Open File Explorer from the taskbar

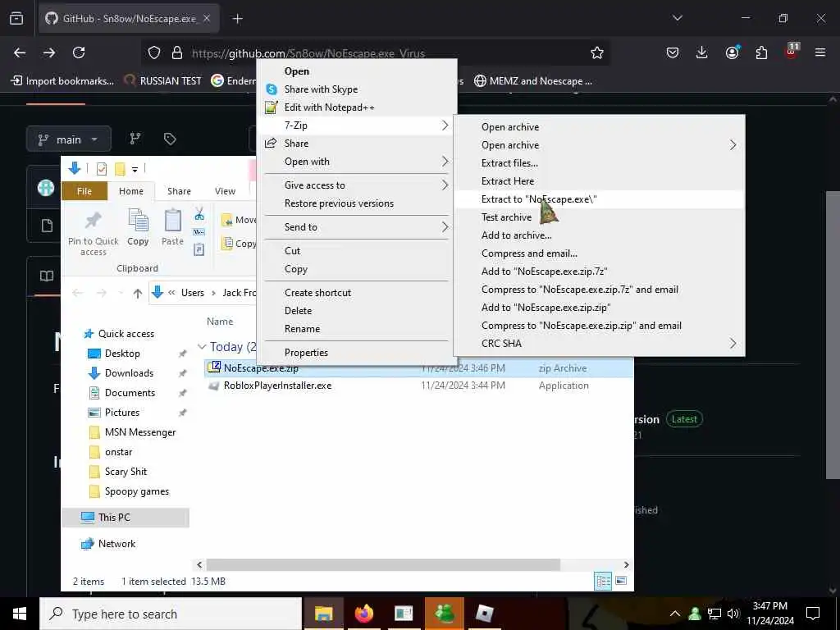323,614
